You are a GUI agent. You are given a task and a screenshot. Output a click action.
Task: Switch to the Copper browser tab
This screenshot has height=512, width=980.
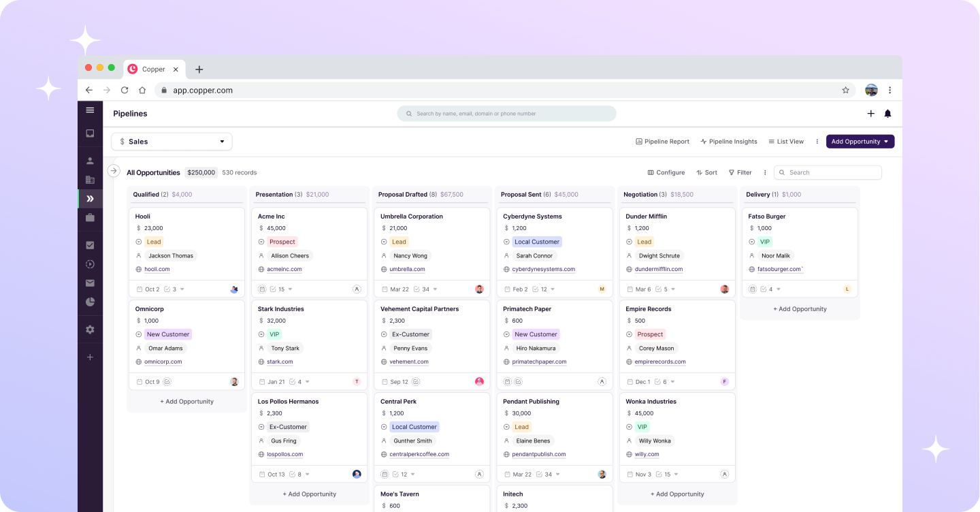click(x=154, y=69)
